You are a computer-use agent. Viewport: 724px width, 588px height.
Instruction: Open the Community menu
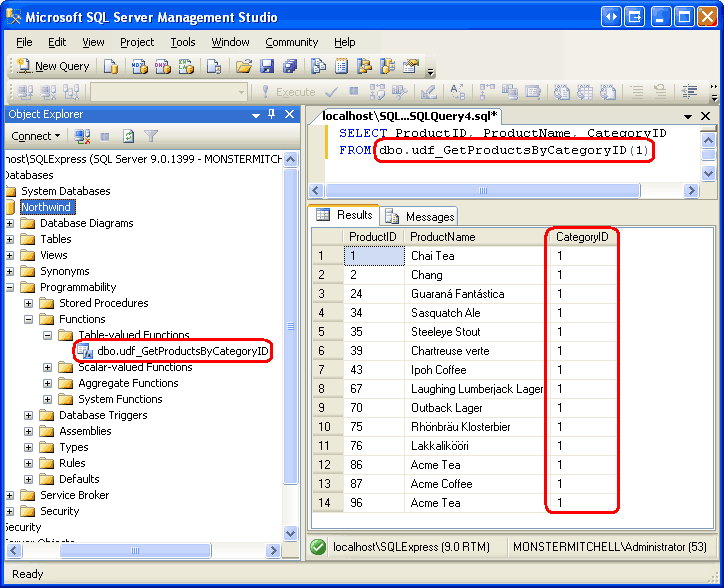click(x=291, y=42)
